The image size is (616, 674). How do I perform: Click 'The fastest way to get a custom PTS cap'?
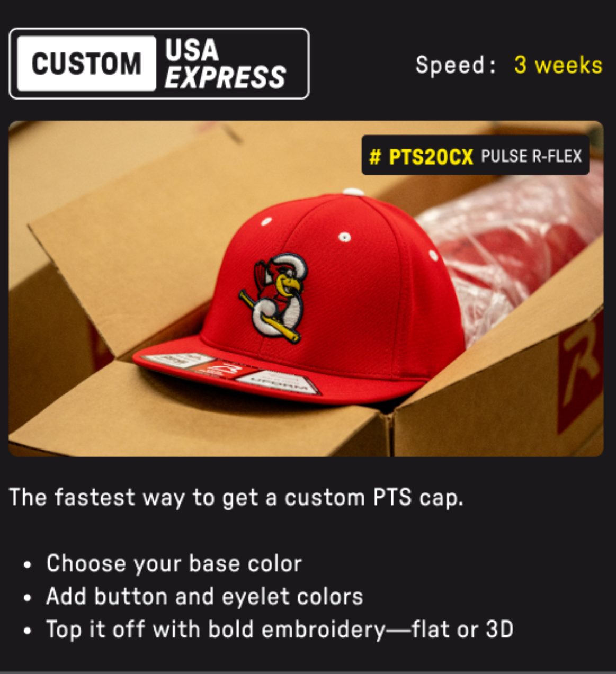point(236,498)
